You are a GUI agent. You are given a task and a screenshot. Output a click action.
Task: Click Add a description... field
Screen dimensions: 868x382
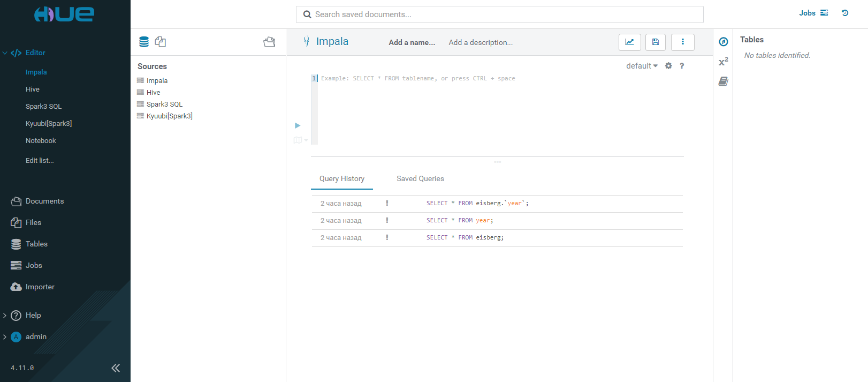click(x=481, y=42)
